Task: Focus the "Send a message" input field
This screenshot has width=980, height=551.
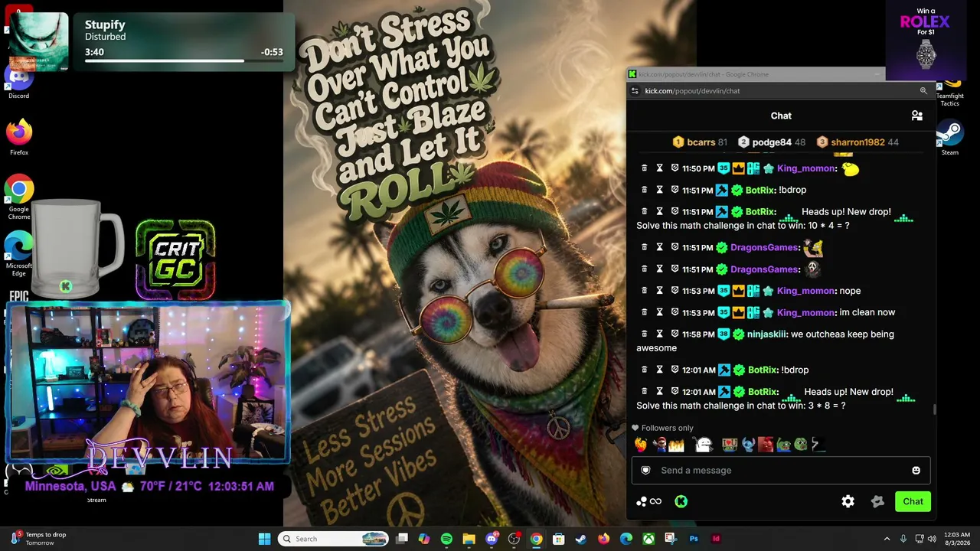Action: click(781, 471)
